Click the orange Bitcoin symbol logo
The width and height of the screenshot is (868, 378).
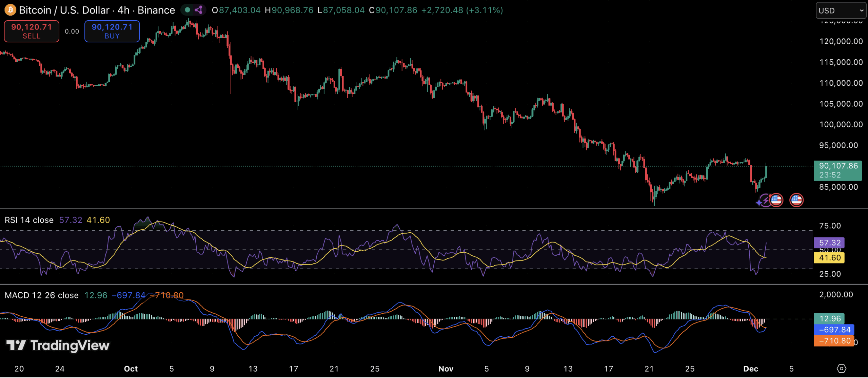(10, 10)
